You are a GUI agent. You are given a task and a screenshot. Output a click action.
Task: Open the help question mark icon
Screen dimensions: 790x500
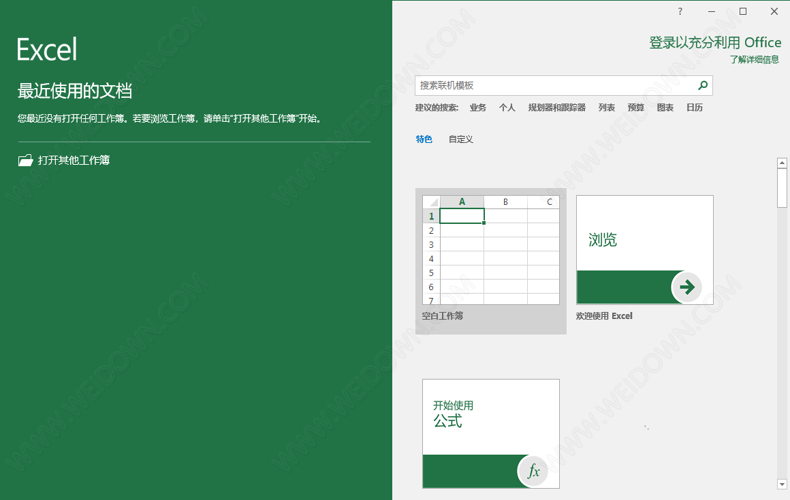click(680, 11)
